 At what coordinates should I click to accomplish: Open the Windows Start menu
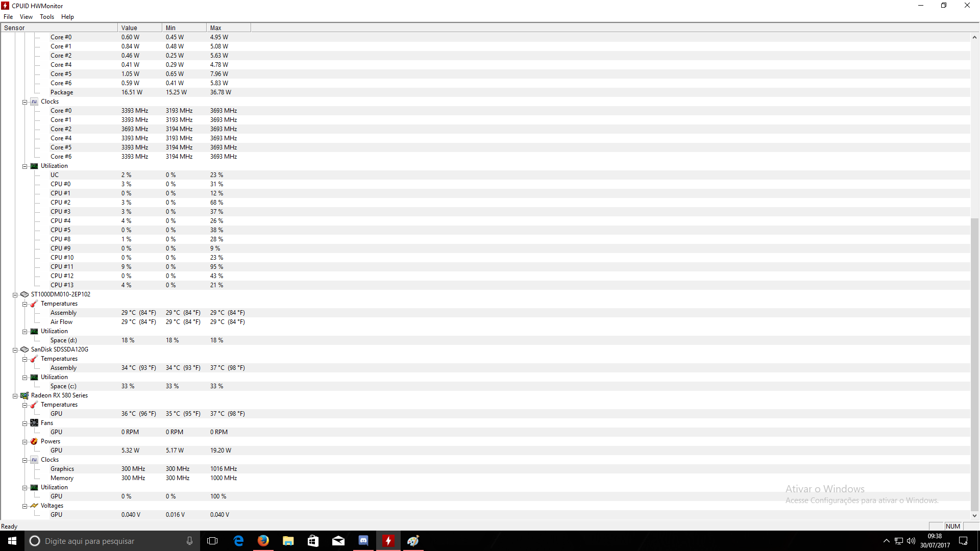point(12,541)
